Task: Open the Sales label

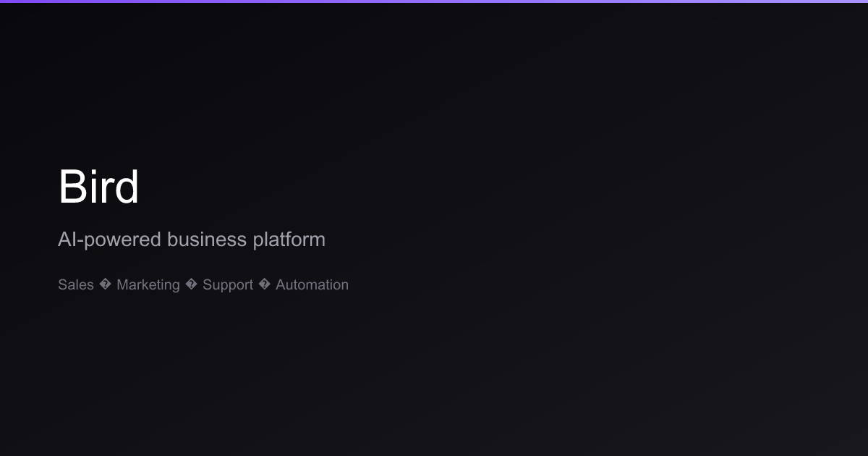Action: click(76, 285)
